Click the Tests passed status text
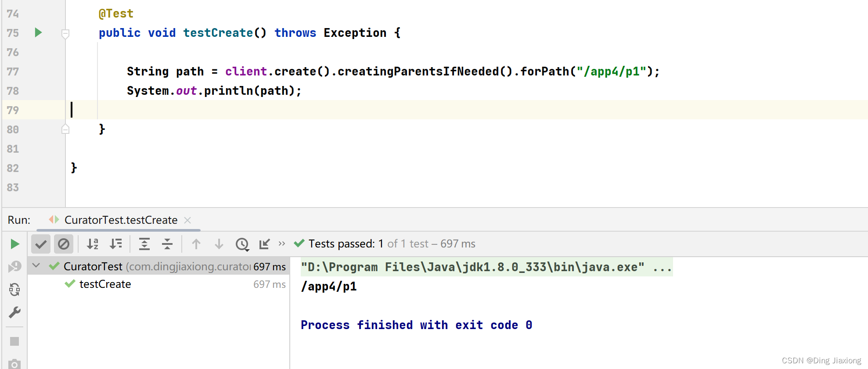The height and width of the screenshot is (369, 868). pos(392,244)
